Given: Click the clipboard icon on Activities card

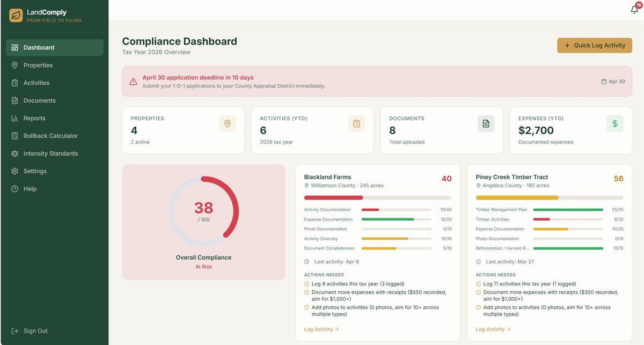Looking at the screenshot, I should coord(356,123).
